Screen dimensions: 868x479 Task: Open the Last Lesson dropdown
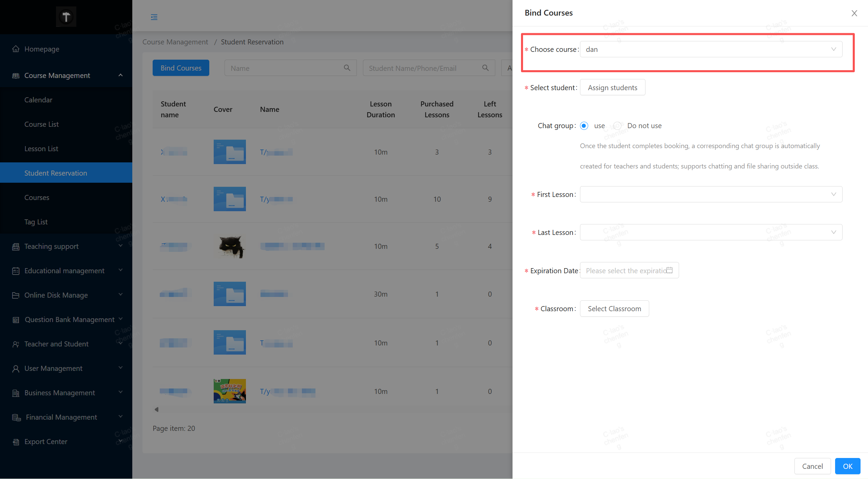[x=711, y=232]
